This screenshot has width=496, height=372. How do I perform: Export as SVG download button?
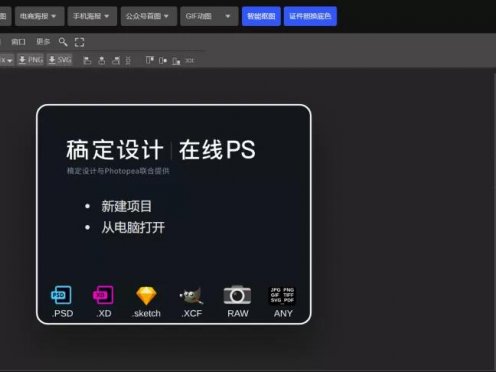(60, 60)
